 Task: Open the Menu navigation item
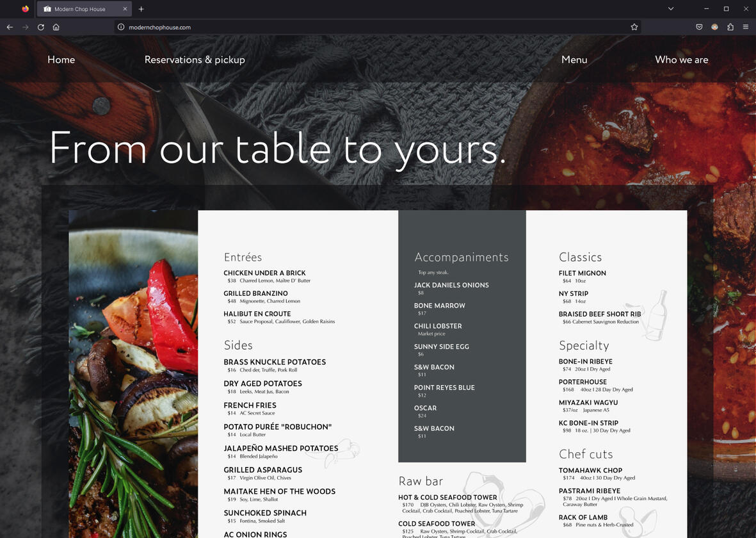point(574,60)
